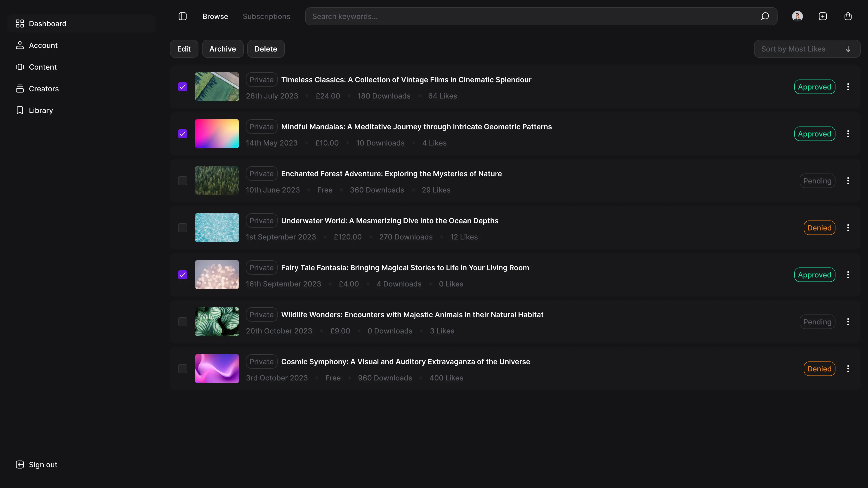This screenshot has width=868, height=488.
Task: Click the add content plus icon
Action: click(x=823, y=16)
